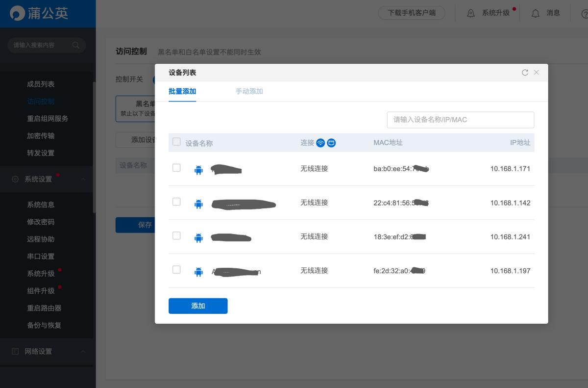Screen dimensions: 588x388
Task: Collapse the 网络设置 section in the sidebar
Action: pyautogui.click(x=83, y=351)
